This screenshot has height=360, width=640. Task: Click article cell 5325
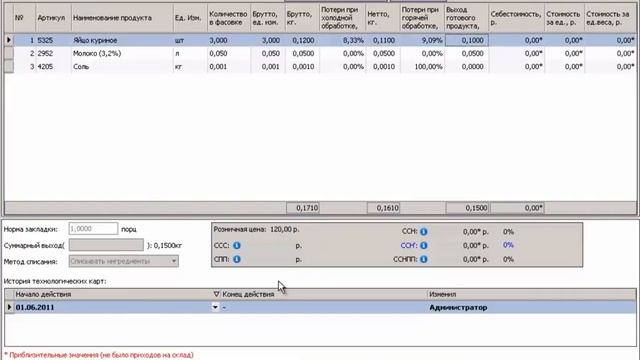53,40
